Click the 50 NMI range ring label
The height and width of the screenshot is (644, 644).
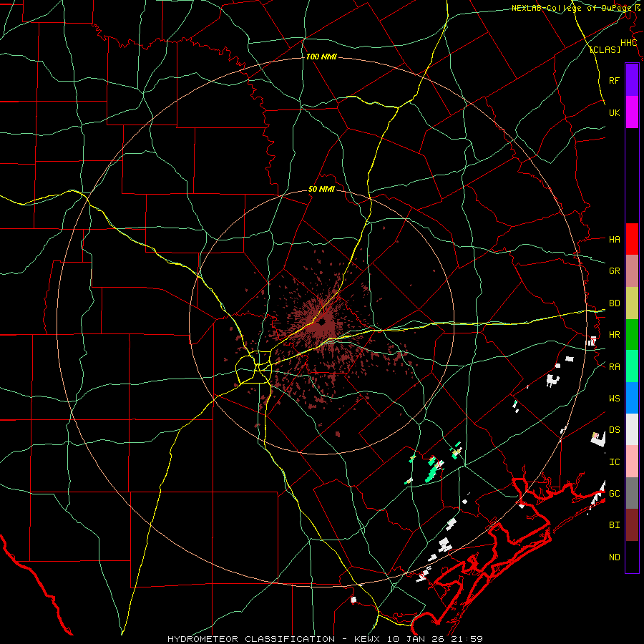tap(321, 189)
